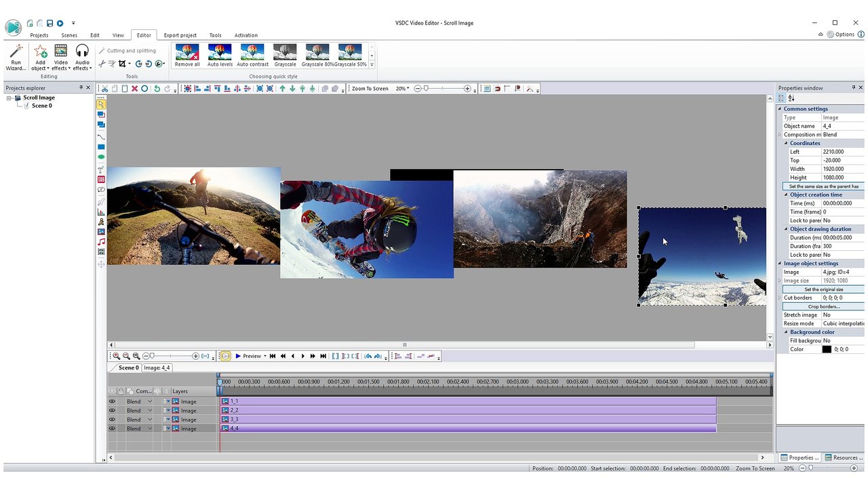Select the line drawing tool in sidebar
The height and width of the screenshot is (488, 868).
pyautogui.click(x=101, y=137)
